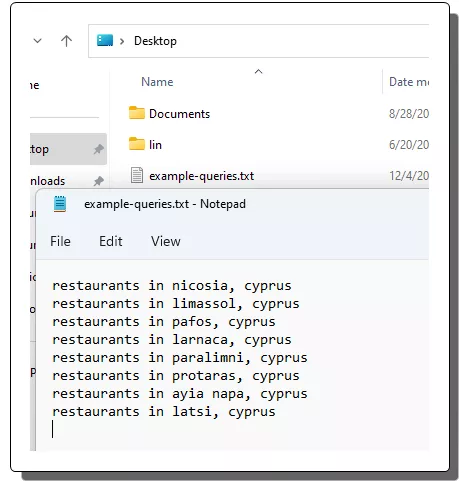The image size is (459, 481).
Task: Click the line restaurants in larnaca, cyprus
Action: 172,340
